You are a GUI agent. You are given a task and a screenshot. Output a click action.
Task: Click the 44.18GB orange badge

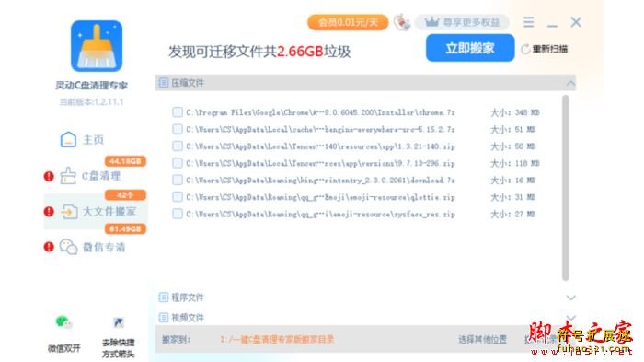coord(125,161)
